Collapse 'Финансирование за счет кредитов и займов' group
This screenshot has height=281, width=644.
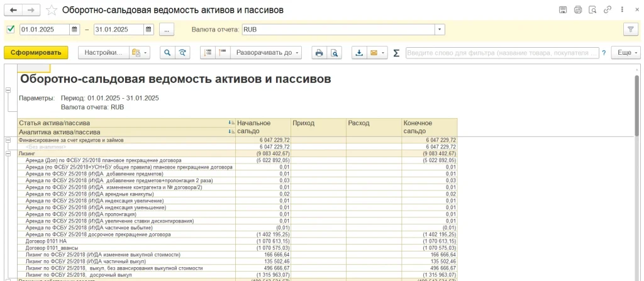coord(8,140)
